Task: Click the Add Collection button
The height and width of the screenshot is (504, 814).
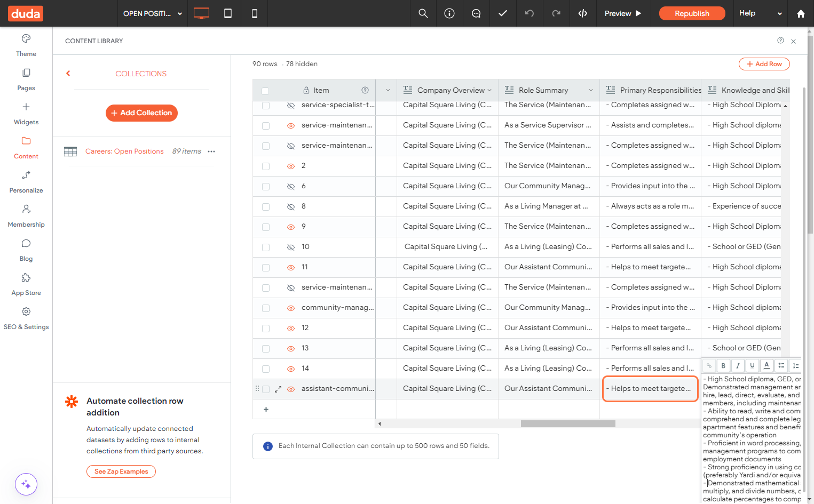Action: [141, 113]
